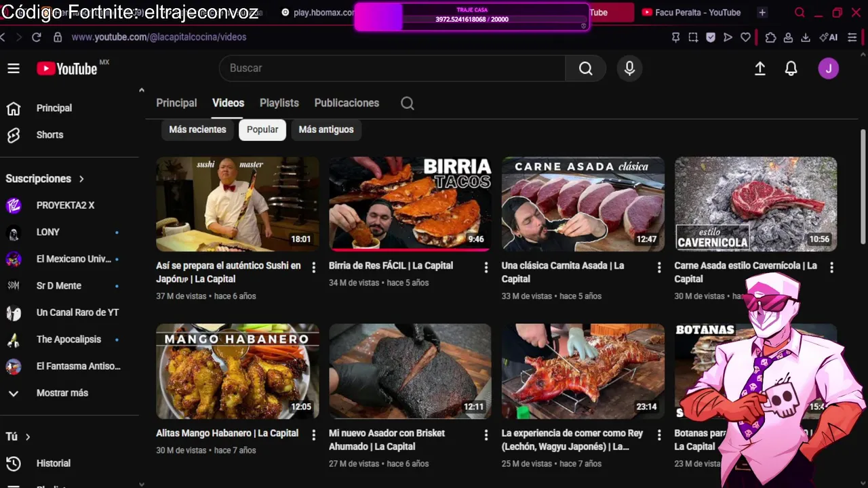Open the Mango Habanero wings thumbnail
The width and height of the screenshot is (868, 488).
[237, 371]
